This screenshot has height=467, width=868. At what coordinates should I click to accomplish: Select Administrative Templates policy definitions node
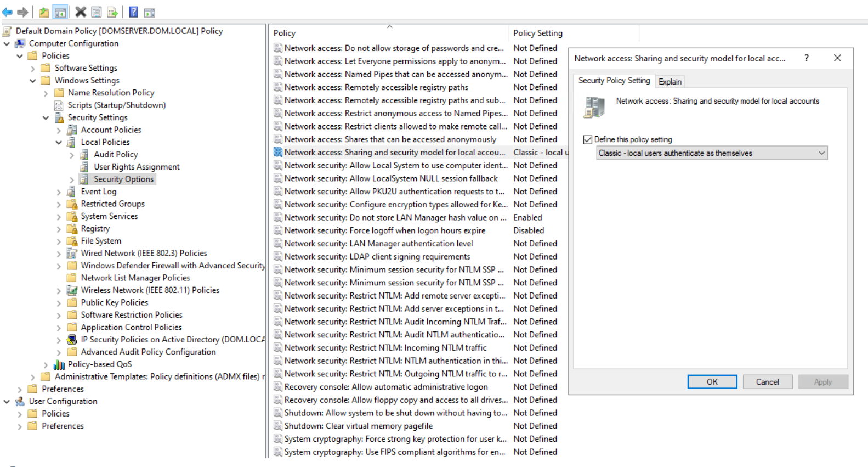click(x=159, y=376)
